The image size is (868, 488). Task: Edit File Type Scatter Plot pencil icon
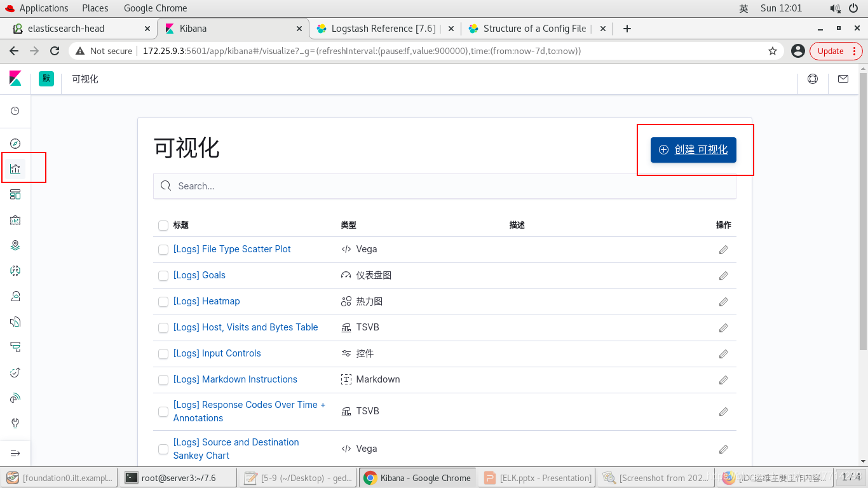click(723, 250)
